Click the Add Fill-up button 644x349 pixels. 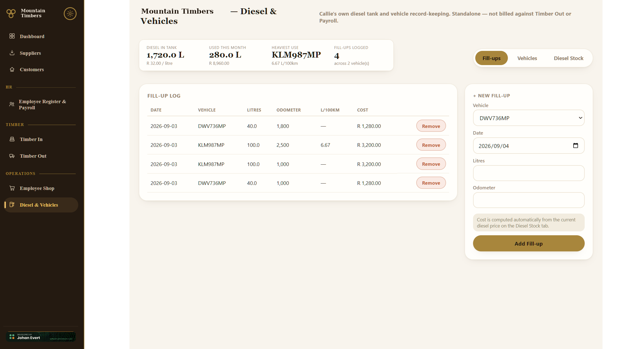click(x=528, y=243)
